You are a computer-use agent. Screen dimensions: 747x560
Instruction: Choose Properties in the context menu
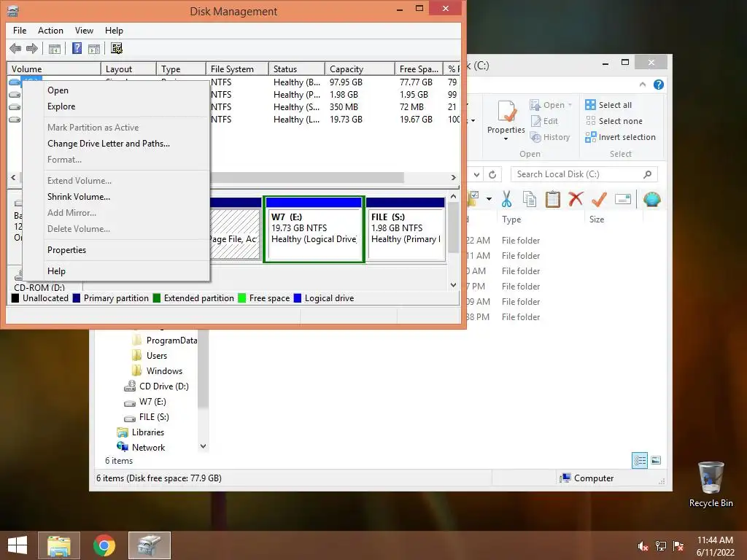coord(116,251)
